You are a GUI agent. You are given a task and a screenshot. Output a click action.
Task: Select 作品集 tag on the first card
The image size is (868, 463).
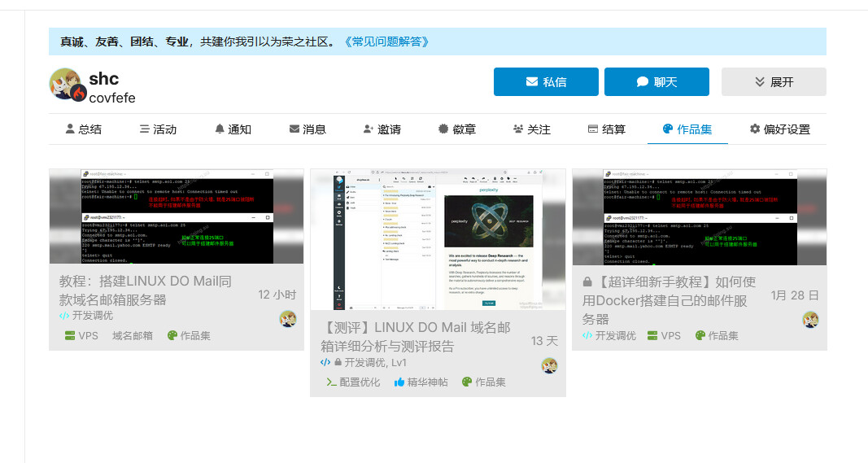point(189,335)
